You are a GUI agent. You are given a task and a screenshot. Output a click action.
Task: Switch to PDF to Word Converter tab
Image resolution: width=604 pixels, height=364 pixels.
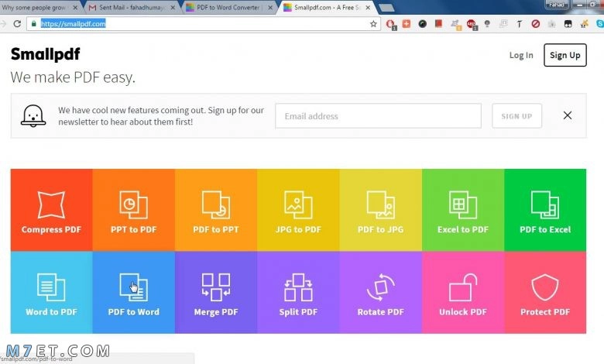(x=227, y=7)
